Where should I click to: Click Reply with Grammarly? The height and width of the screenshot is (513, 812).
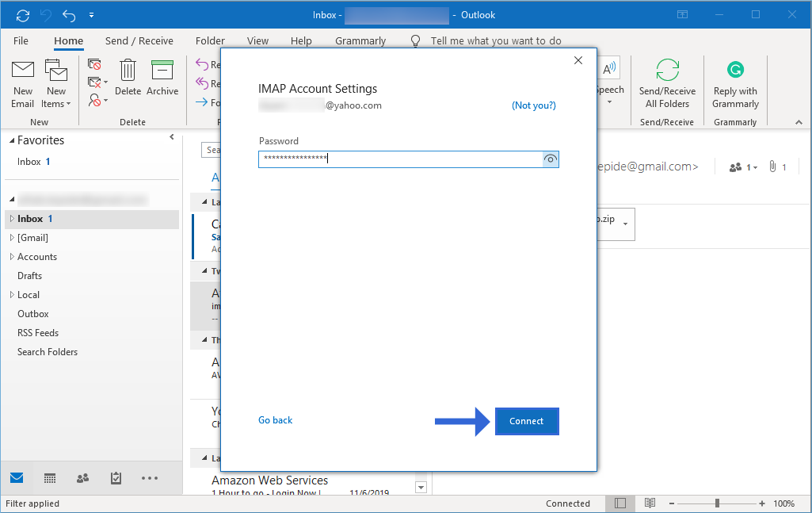tap(735, 83)
